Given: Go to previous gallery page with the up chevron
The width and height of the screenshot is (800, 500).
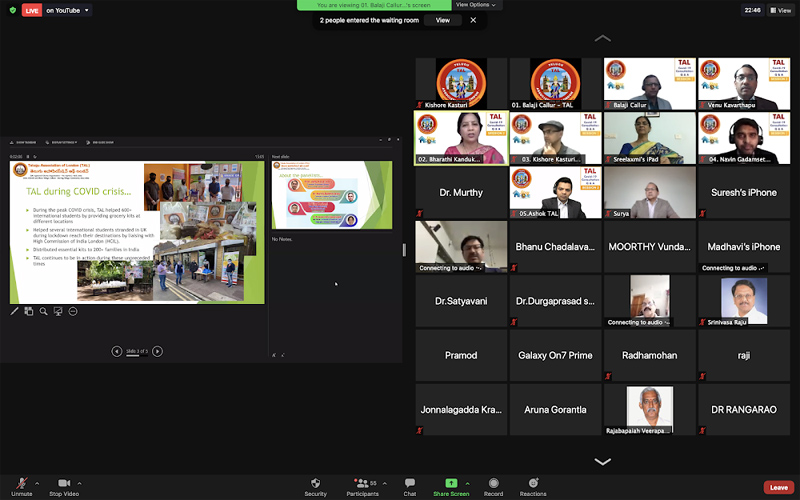Looking at the screenshot, I should tap(603, 38).
